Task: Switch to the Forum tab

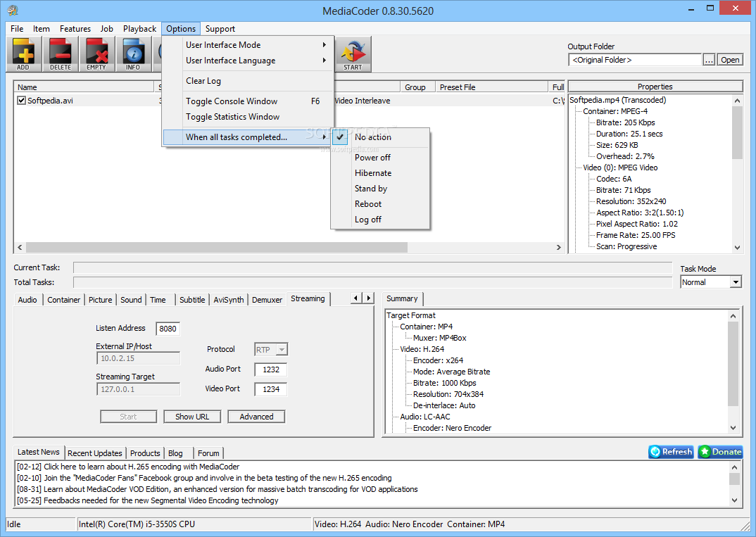Action: tap(208, 453)
